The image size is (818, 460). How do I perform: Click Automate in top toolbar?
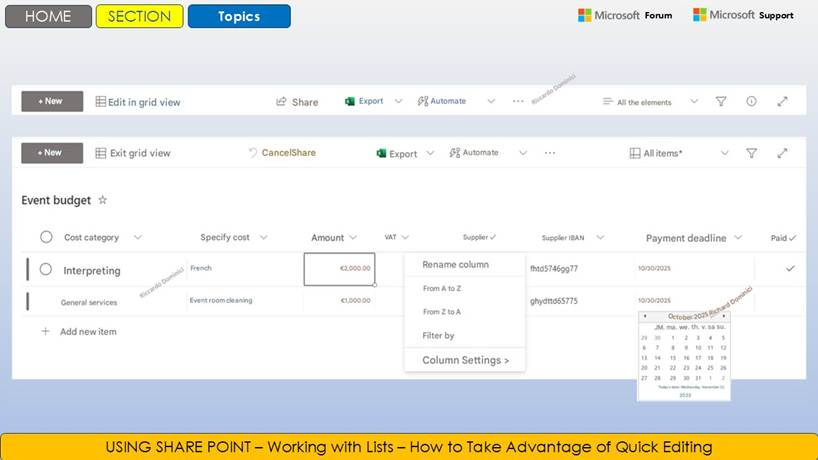pos(442,101)
